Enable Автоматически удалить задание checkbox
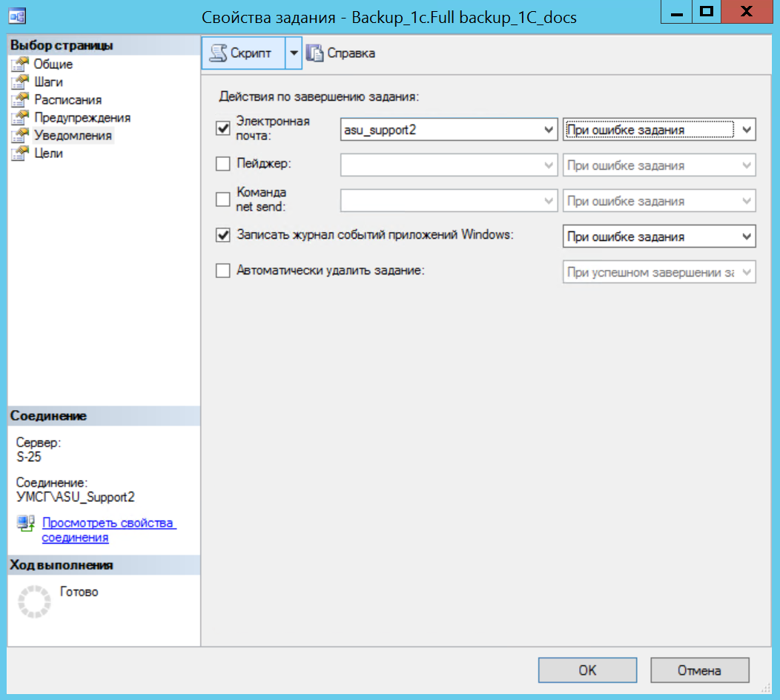780x700 pixels. 223,271
